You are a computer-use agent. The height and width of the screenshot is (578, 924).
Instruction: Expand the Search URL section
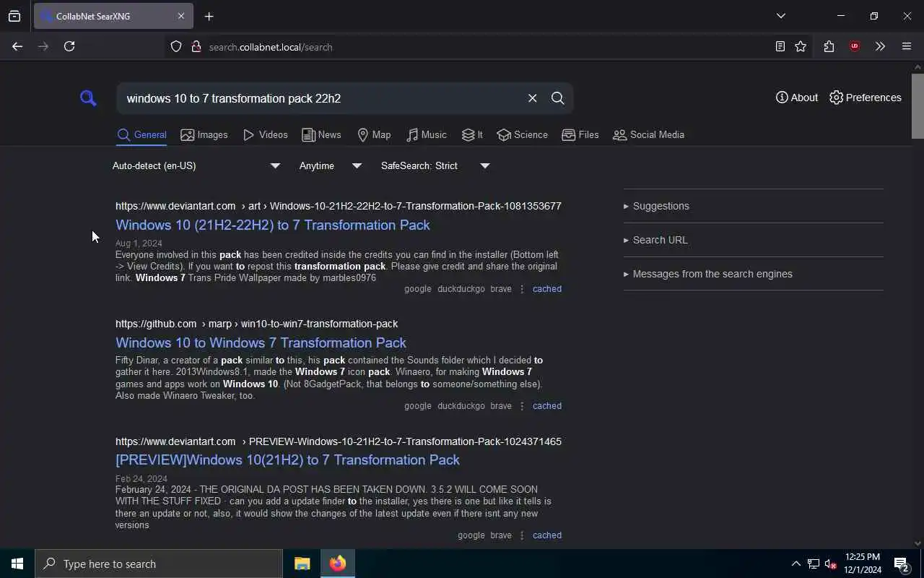pos(753,240)
